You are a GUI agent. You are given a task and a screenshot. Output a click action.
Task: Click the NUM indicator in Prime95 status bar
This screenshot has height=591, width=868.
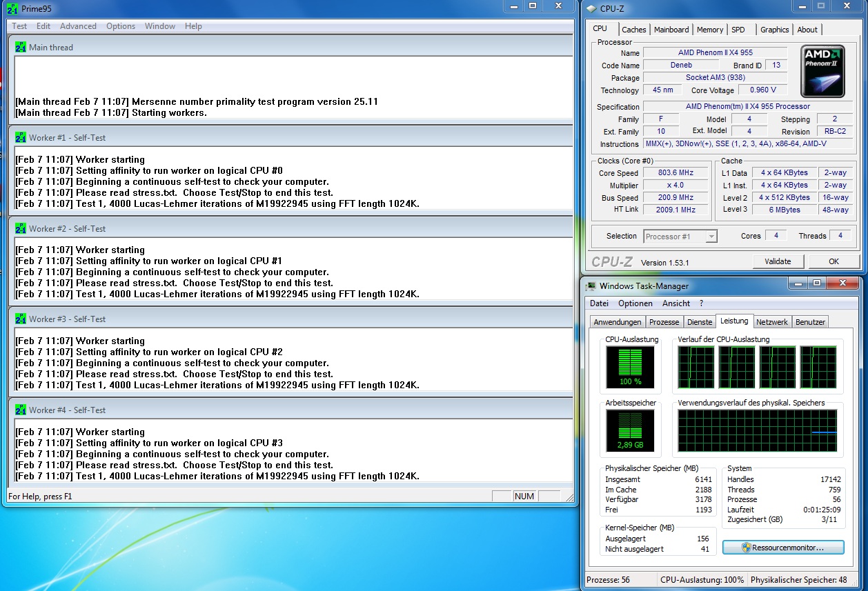[x=524, y=496]
